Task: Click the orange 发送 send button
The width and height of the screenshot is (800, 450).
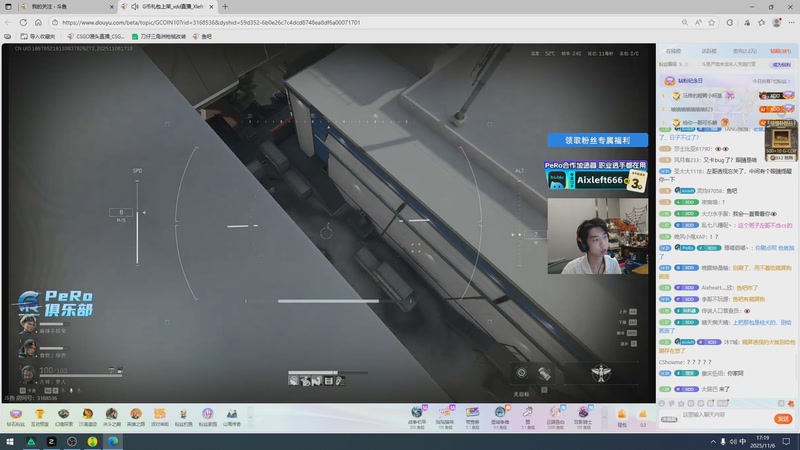Action: pyautogui.click(x=783, y=419)
